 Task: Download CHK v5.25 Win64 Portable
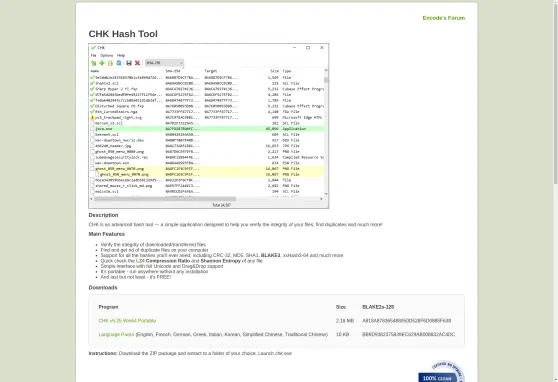[x=127, y=321]
